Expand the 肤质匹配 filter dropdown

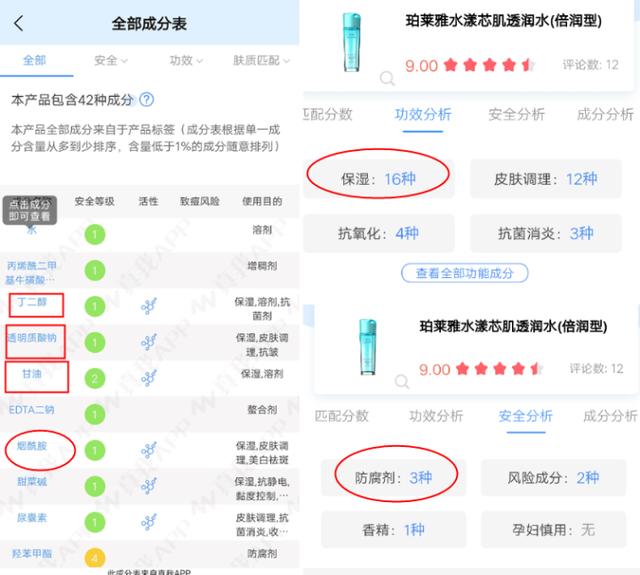(x=261, y=60)
